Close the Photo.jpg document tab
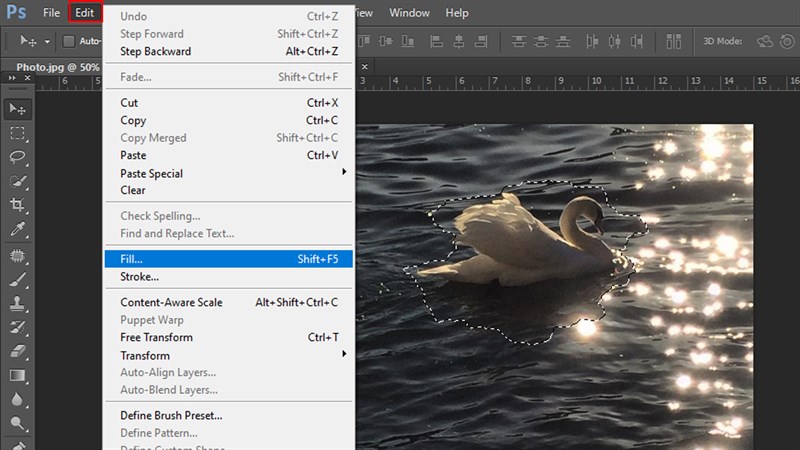This screenshot has width=800, height=450. tap(364, 66)
